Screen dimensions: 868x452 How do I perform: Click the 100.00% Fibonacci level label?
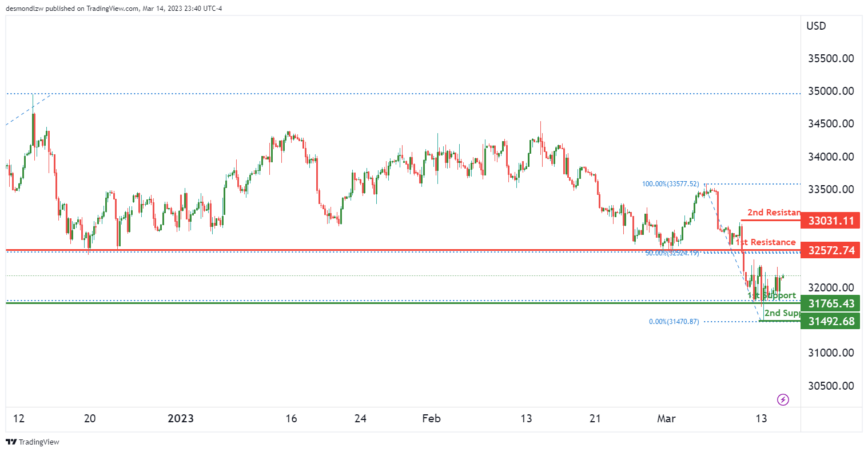670,184
